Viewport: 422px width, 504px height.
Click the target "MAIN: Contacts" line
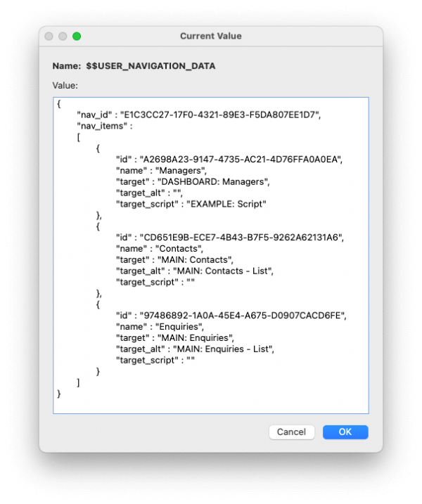pyautogui.click(x=174, y=260)
